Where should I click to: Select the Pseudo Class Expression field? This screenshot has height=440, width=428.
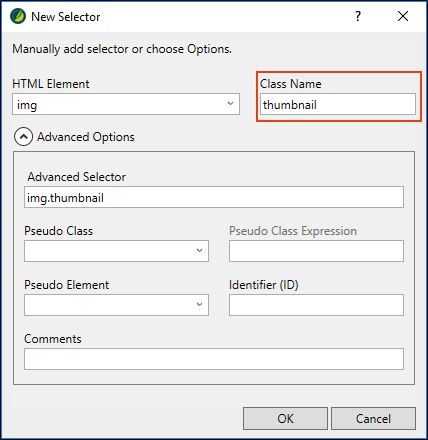[316, 251]
